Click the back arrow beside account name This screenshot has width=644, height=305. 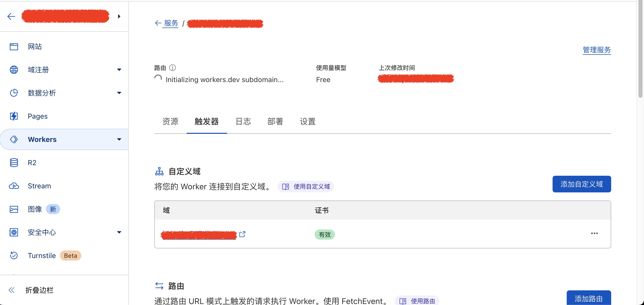[11, 16]
